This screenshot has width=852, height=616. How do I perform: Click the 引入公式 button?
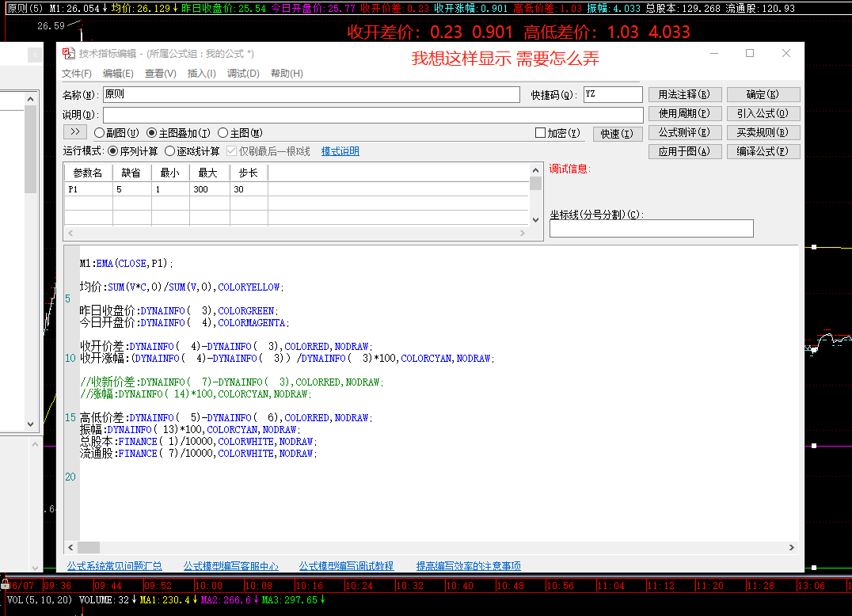click(763, 113)
